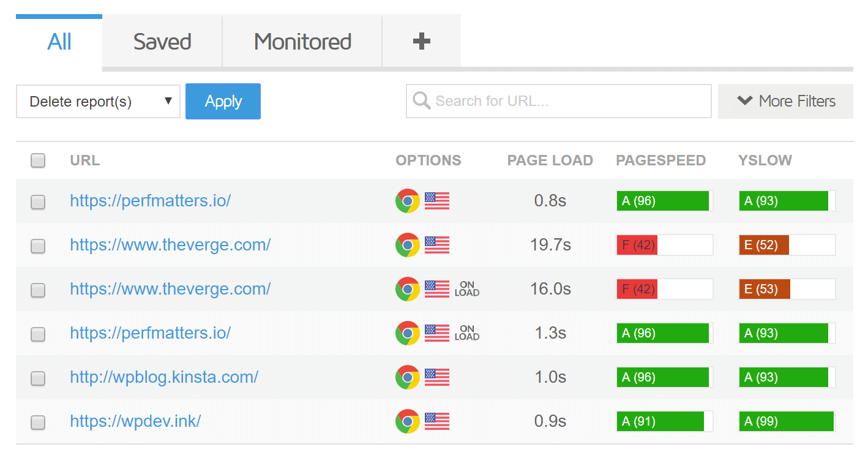Click the US flag next to wpblog.kinsta.com
Viewport: 868px width, 455px height.
coord(436,377)
